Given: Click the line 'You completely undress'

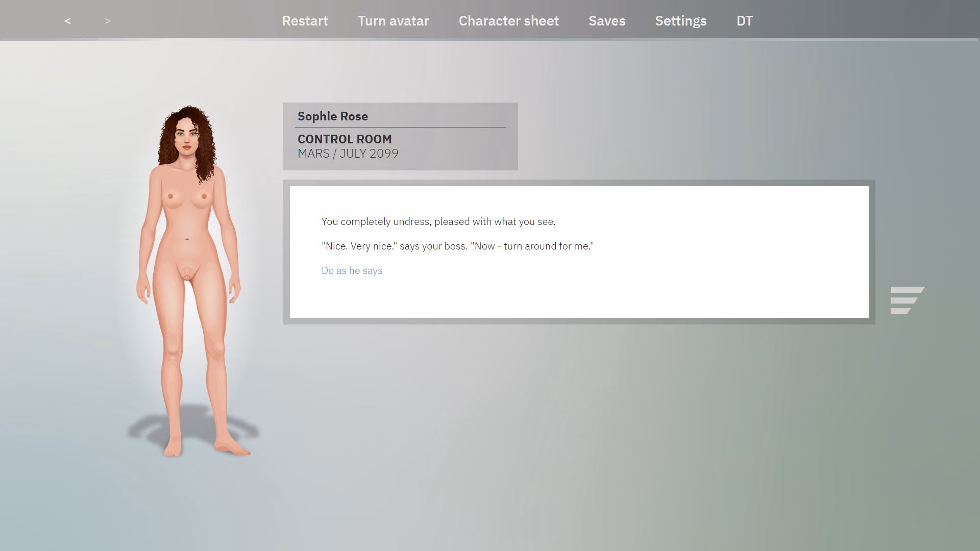Looking at the screenshot, I should tap(438, 221).
